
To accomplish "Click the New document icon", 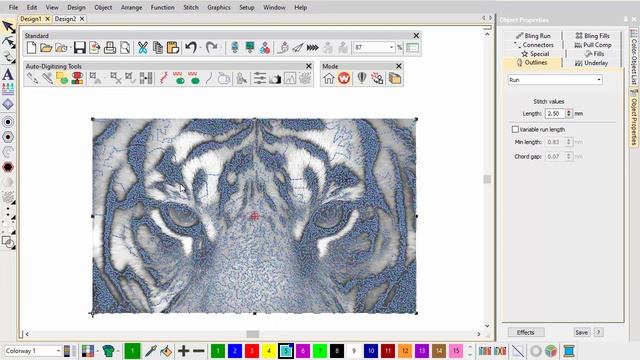I will tap(31, 48).
